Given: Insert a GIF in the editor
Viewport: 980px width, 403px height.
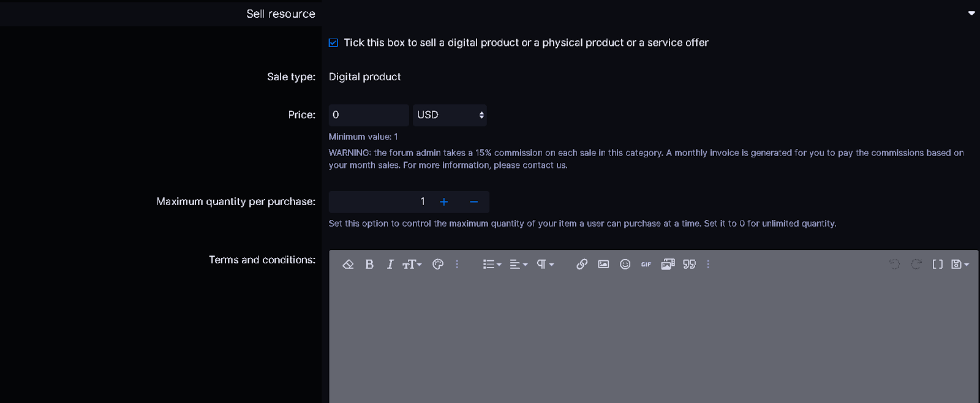Looking at the screenshot, I should 646,265.
